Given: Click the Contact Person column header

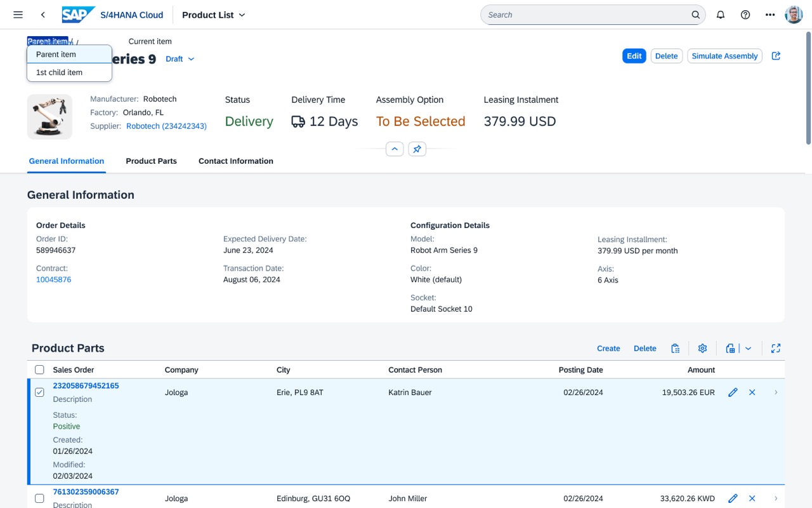Looking at the screenshot, I should click(416, 370).
